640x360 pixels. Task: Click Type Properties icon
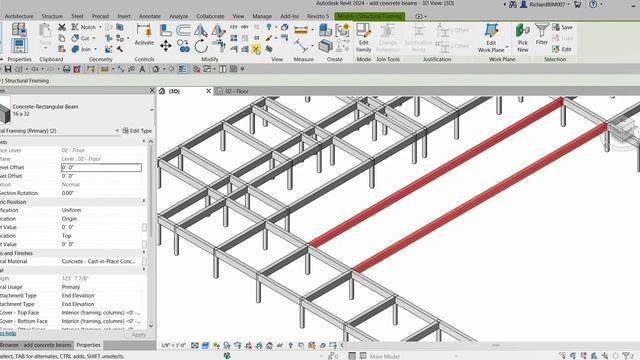click(19, 29)
